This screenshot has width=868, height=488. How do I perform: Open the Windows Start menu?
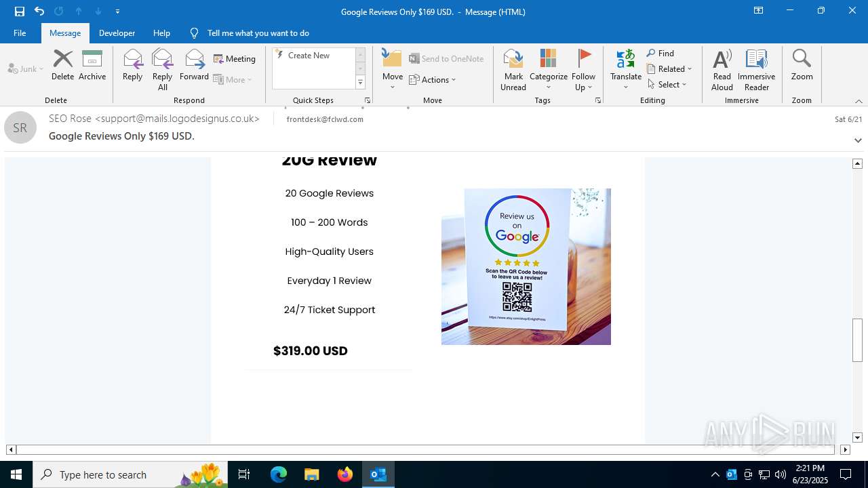pyautogui.click(x=16, y=474)
